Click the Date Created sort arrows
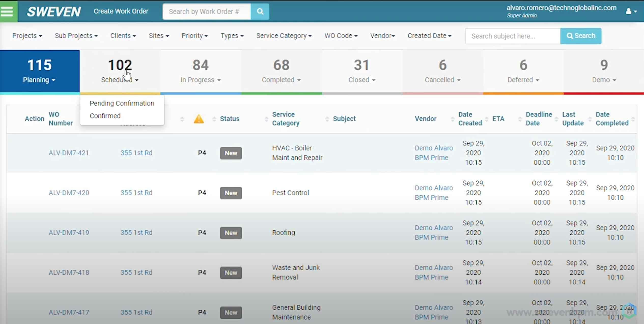This screenshot has height=324, width=644. 453,119
